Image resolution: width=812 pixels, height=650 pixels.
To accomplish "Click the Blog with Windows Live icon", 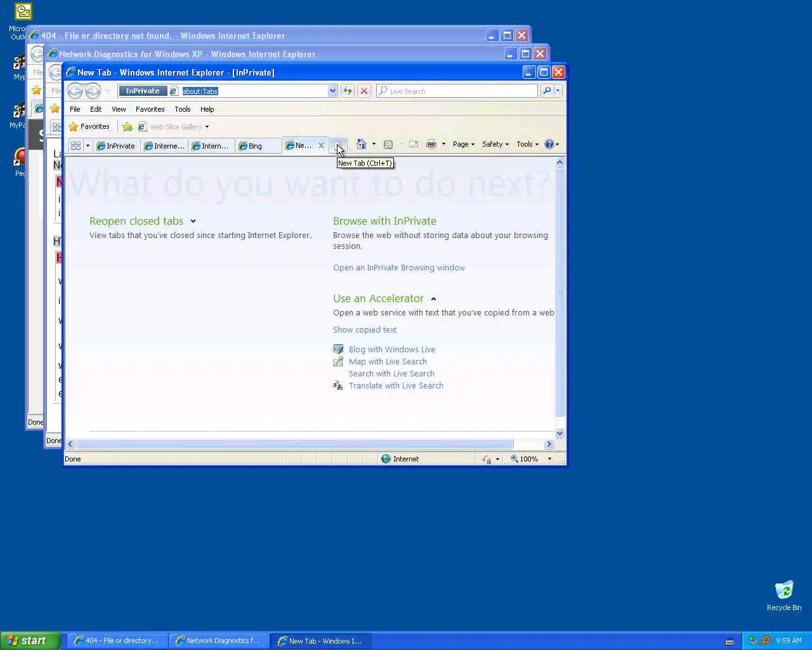I will (338, 349).
